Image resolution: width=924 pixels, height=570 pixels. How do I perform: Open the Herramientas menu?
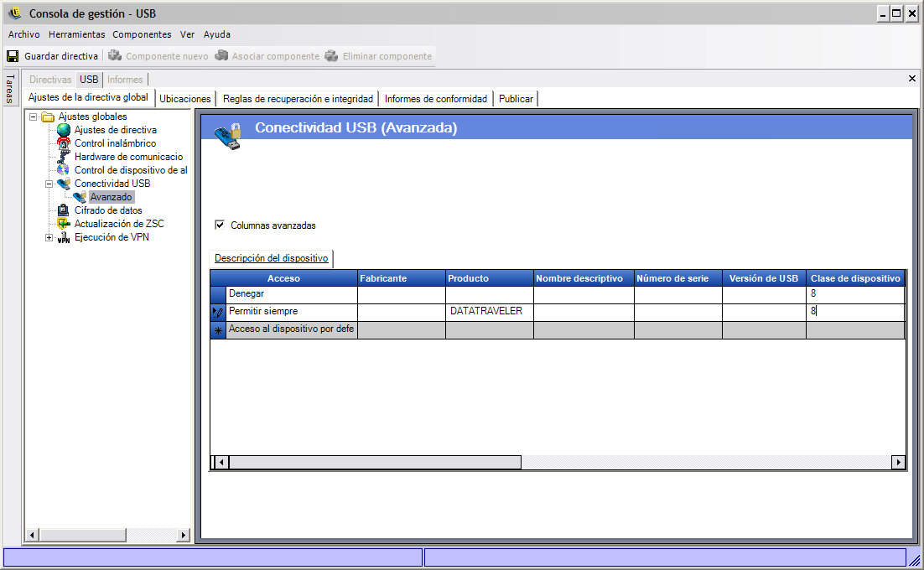pyautogui.click(x=76, y=34)
